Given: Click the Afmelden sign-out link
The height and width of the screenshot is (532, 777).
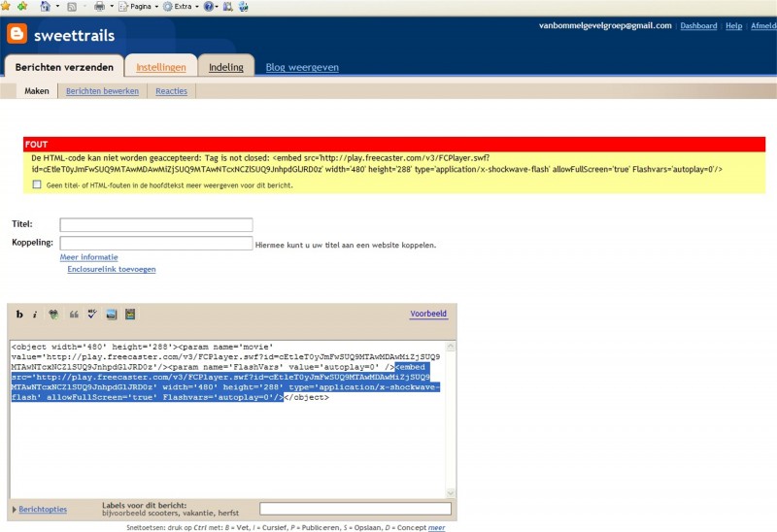Looking at the screenshot, I should click(763, 26).
